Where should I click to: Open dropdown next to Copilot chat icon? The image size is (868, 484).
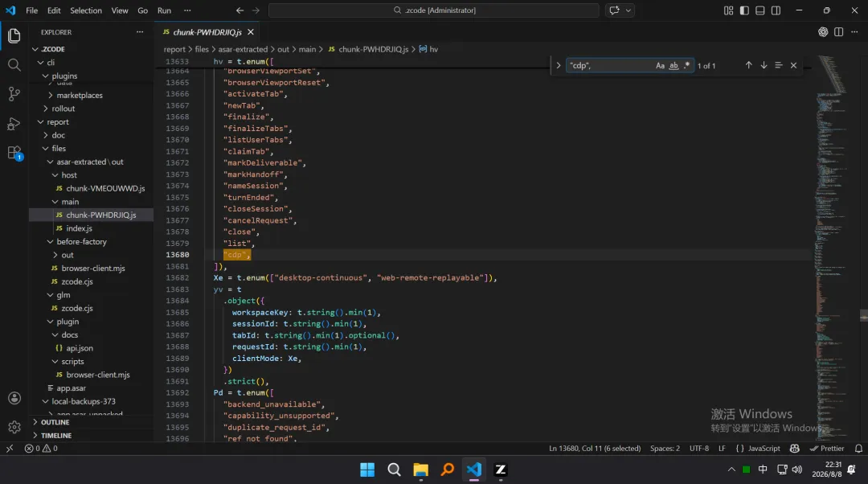[628, 10]
